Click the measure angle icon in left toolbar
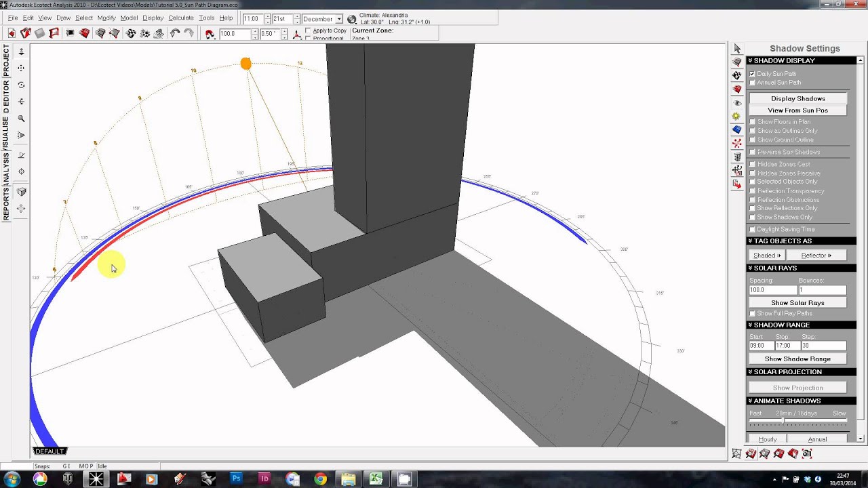Image resolution: width=868 pixels, height=488 pixels. pyautogui.click(x=21, y=155)
